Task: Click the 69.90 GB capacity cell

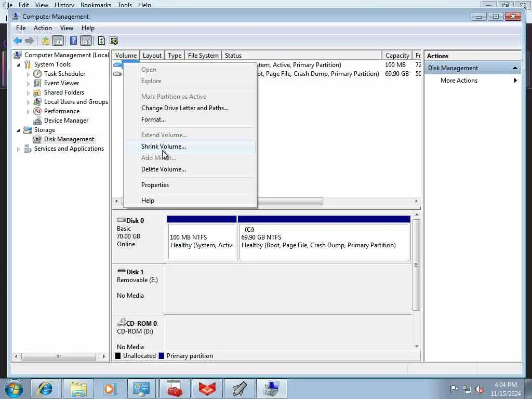Action: click(396, 74)
